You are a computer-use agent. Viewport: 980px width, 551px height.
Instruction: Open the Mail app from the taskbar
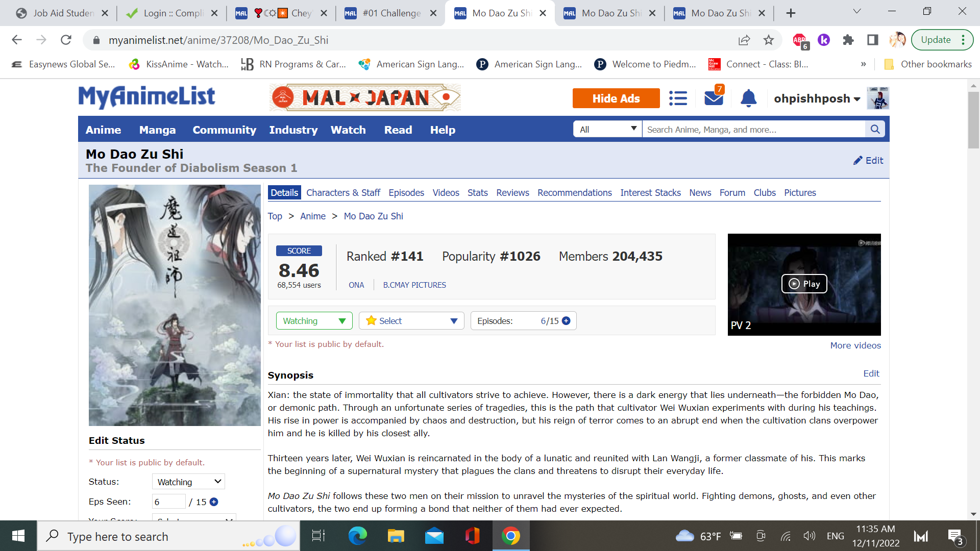[x=434, y=536]
